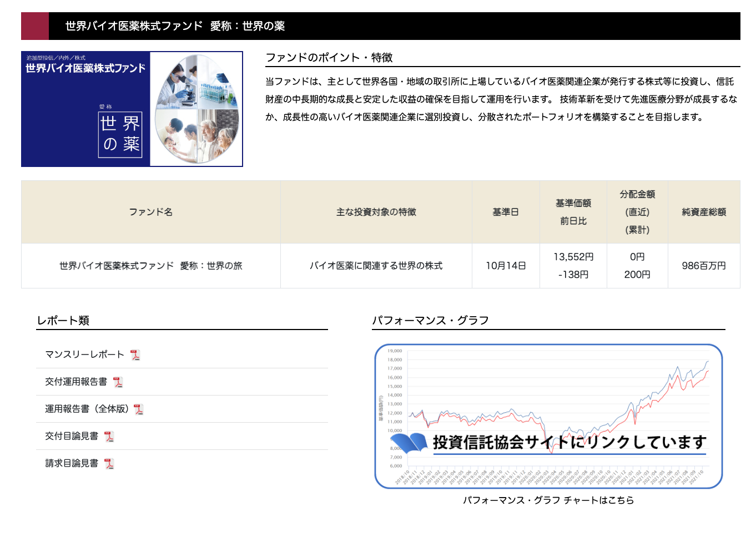Image resolution: width=756 pixels, height=537 pixels.
Task: Open the PDF icon beside マンスリーレポート
Action: click(135, 355)
